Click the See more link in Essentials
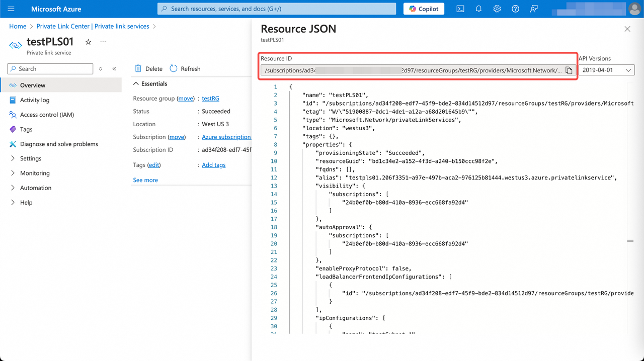 (x=145, y=179)
